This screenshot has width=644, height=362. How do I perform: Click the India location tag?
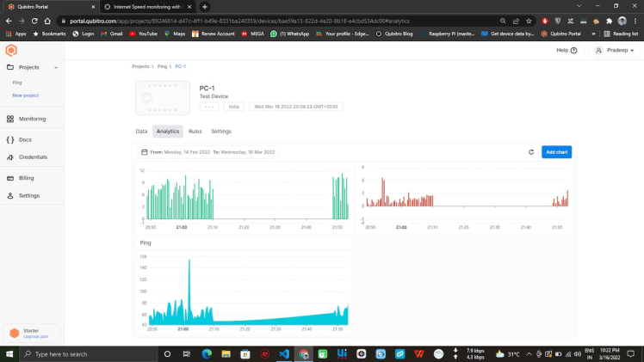click(x=233, y=107)
